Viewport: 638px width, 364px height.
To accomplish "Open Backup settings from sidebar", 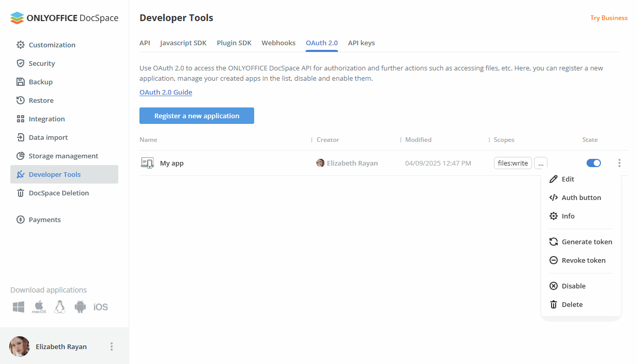I will pos(40,81).
